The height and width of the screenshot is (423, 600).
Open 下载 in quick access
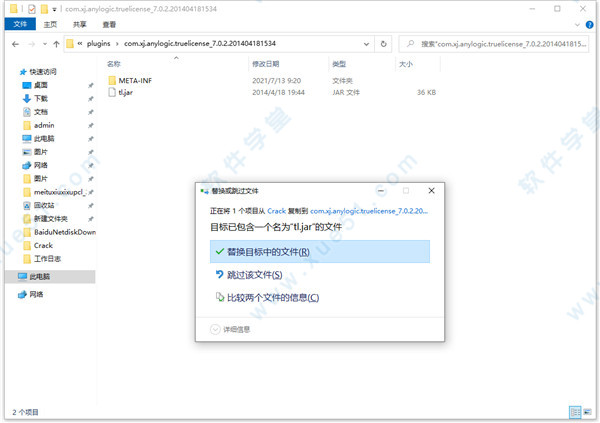(x=40, y=99)
